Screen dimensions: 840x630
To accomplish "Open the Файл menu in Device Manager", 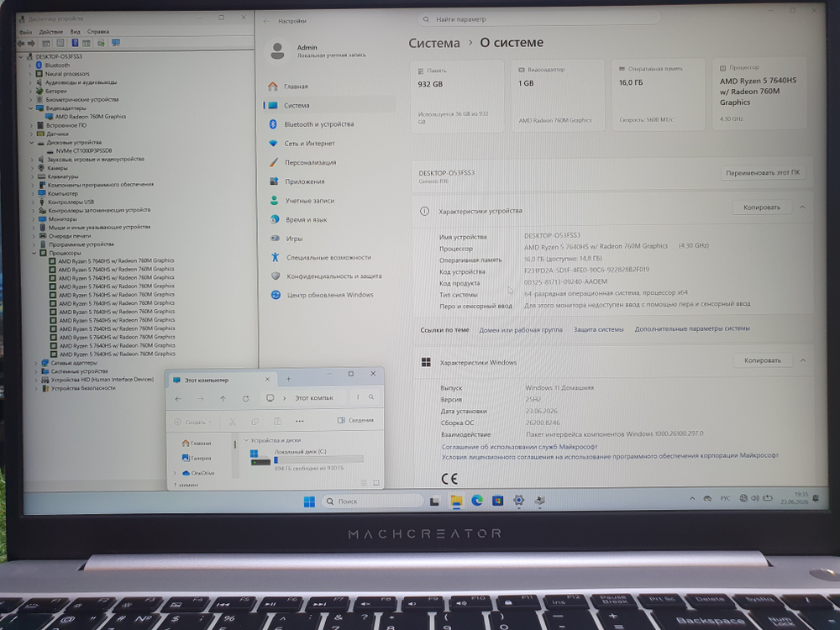I will click(x=25, y=32).
